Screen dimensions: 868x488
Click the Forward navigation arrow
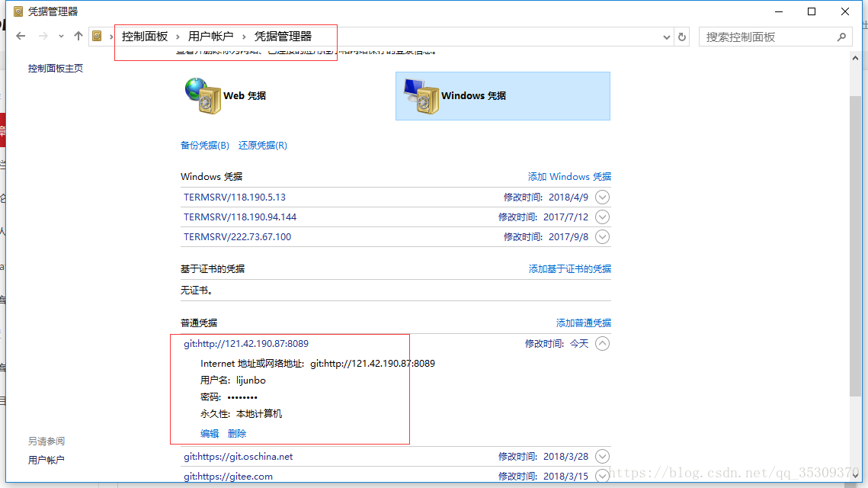pos(43,37)
